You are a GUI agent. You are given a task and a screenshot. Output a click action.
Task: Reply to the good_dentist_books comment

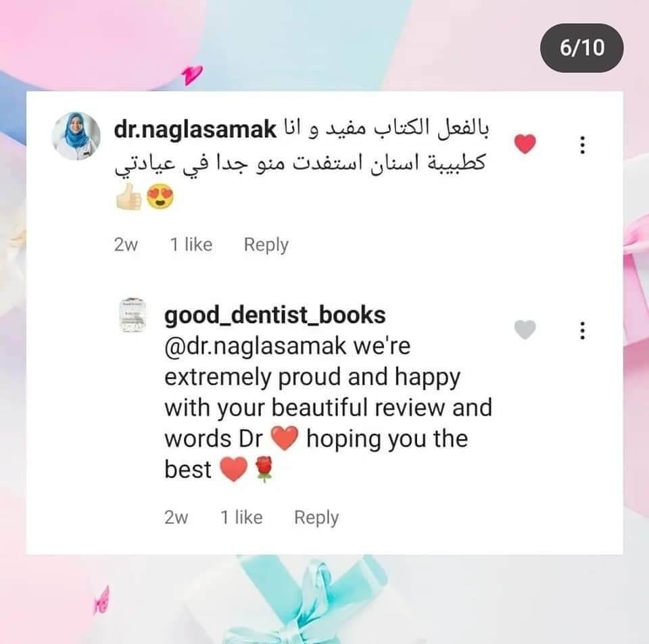point(316,518)
